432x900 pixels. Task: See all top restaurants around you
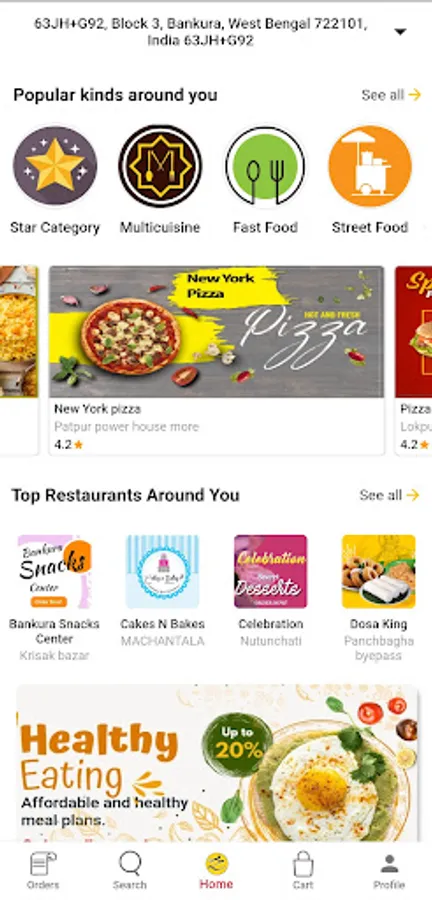pyautogui.click(x=390, y=495)
